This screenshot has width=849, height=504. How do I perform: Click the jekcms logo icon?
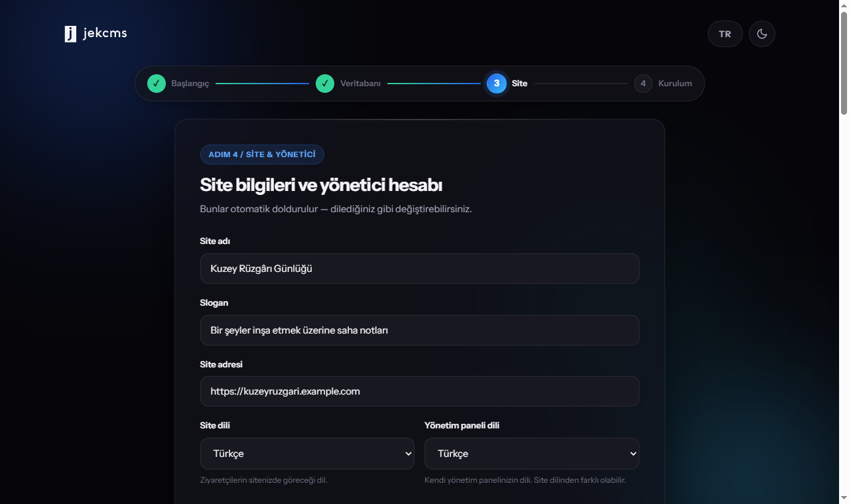[70, 34]
